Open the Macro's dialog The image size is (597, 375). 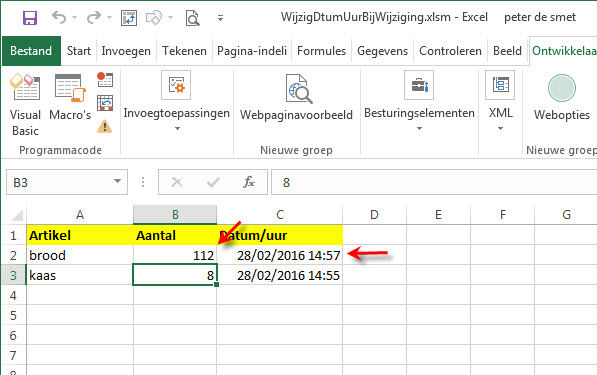point(70,97)
